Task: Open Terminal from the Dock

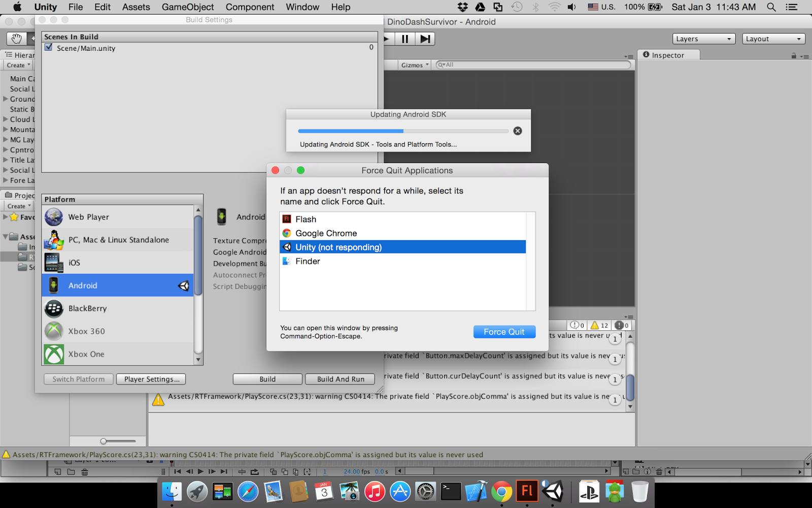Action: click(451, 491)
